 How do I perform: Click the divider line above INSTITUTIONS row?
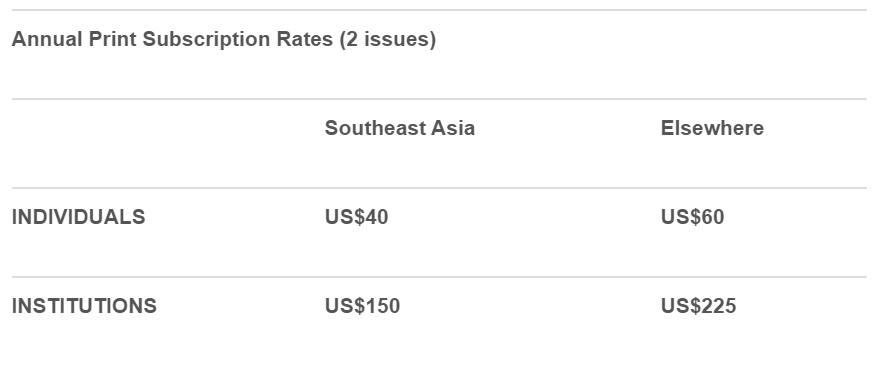(x=439, y=277)
